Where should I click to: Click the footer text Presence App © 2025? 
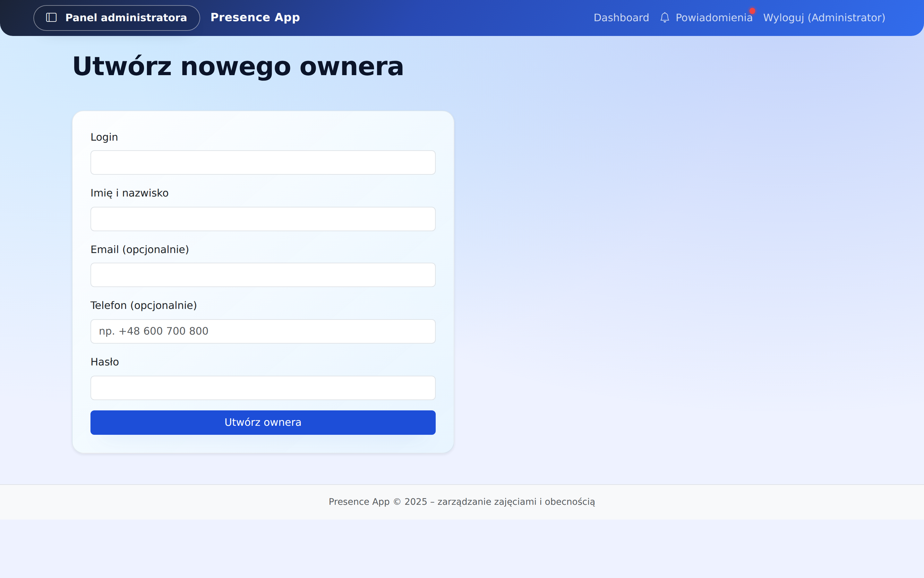pyautogui.click(x=378, y=502)
